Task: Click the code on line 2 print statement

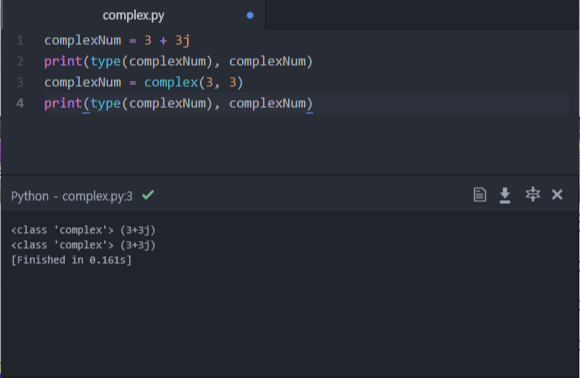Action: (178, 61)
